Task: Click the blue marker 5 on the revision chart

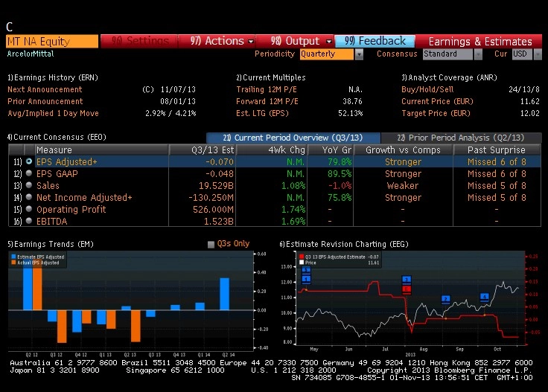Action: [x=306, y=270]
